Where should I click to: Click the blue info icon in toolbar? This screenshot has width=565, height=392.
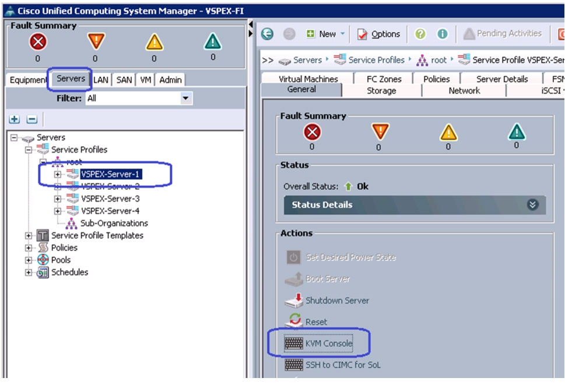tap(442, 34)
